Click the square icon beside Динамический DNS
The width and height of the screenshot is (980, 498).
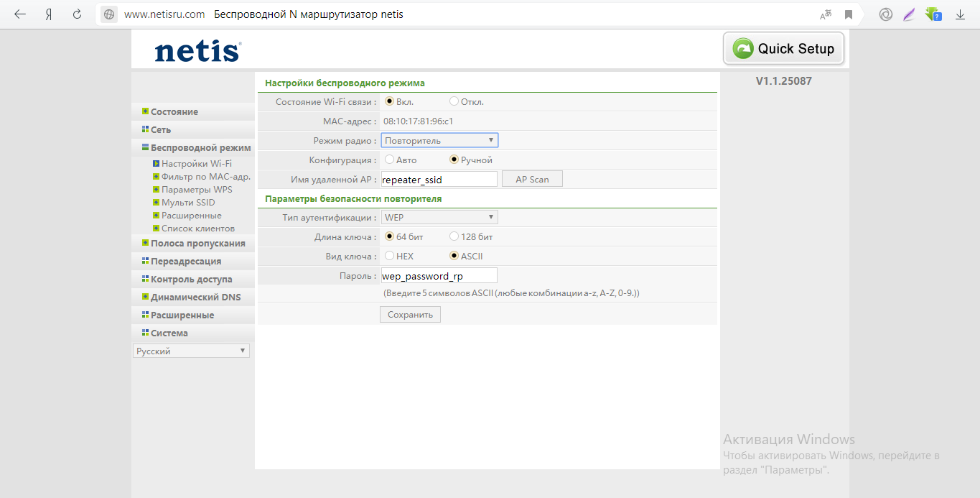point(145,297)
